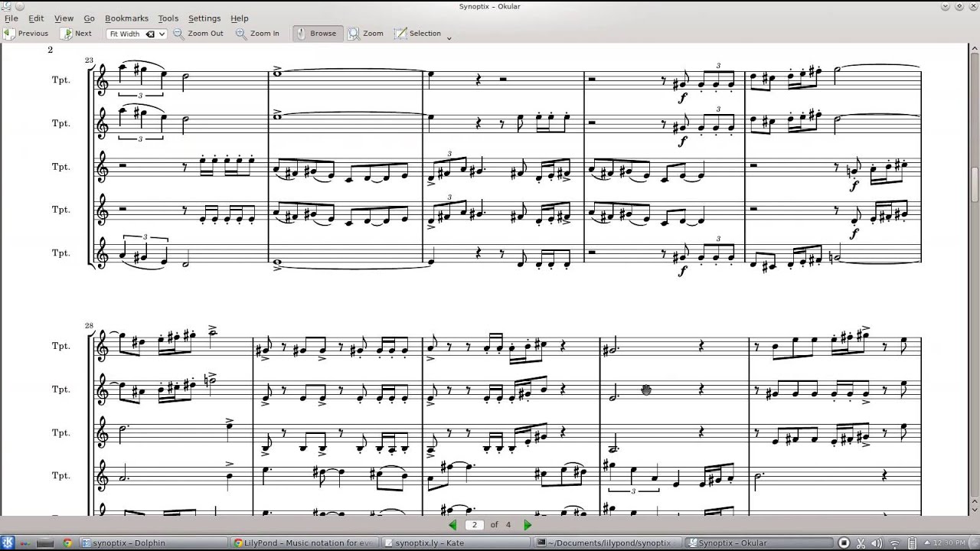The width and height of the screenshot is (980, 551).
Task: Click the 12:30 PM clock
Action: click(948, 543)
